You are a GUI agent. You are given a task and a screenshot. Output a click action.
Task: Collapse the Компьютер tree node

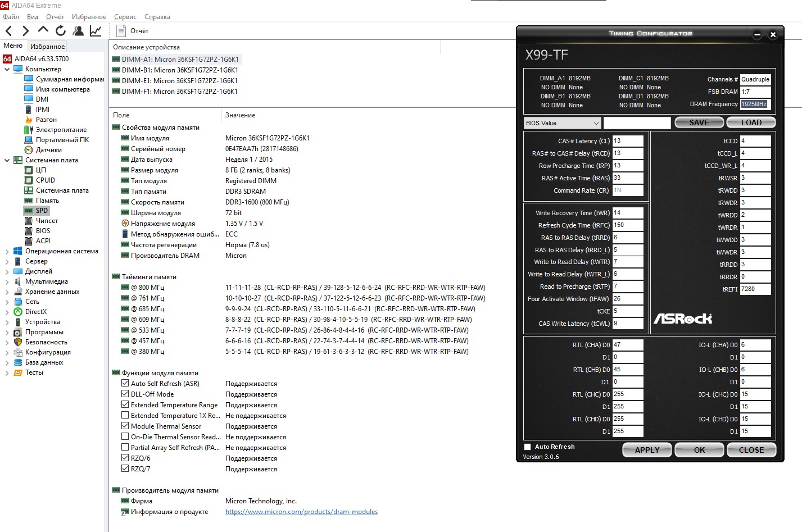tap(7, 69)
